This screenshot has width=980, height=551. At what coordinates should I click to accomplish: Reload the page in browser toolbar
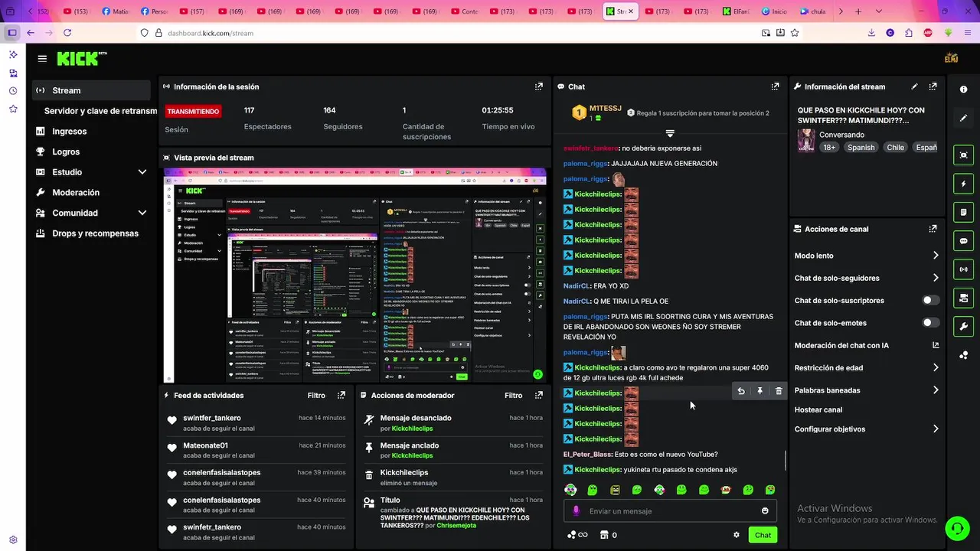tap(67, 33)
